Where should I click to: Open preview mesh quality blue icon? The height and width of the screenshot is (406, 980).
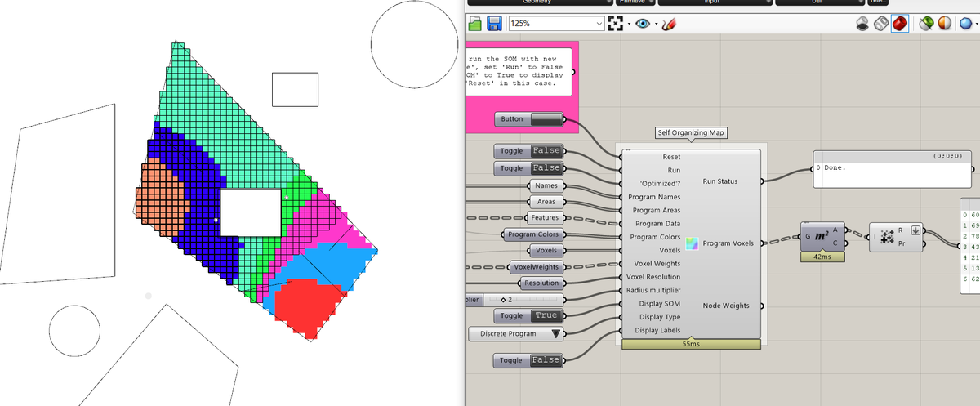pos(965,24)
